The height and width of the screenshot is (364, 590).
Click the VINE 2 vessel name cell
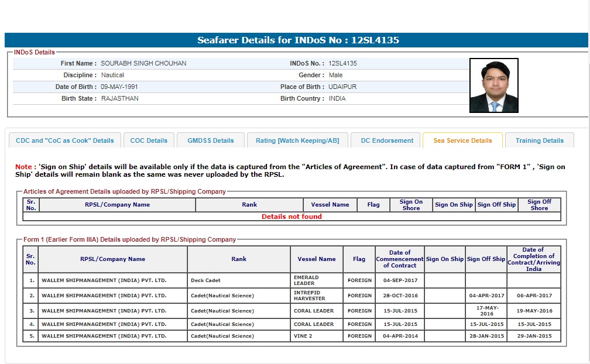click(317, 336)
